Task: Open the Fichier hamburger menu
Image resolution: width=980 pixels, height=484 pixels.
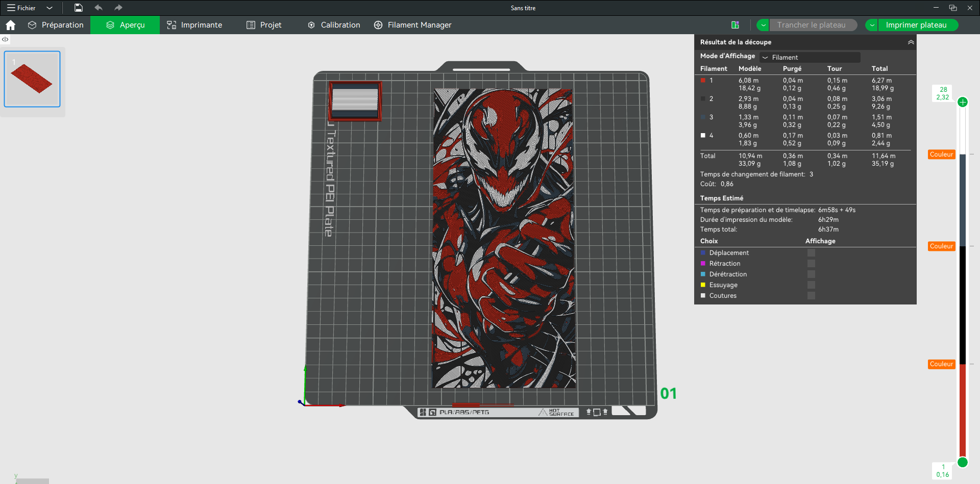Action: [x=21, y=8]
